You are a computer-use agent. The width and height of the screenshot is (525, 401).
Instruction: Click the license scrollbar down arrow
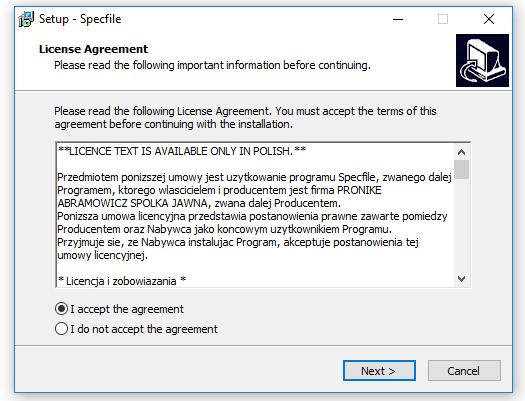pos(461,278)
